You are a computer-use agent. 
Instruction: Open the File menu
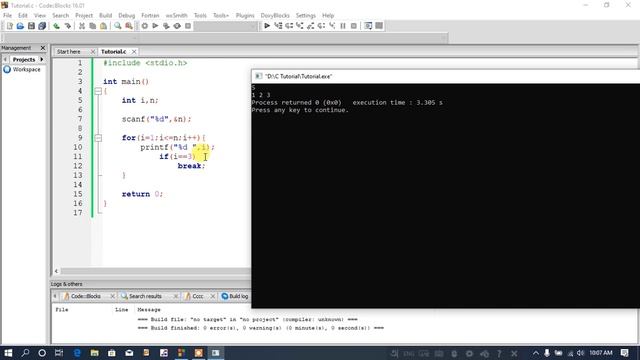pos(7,15)
